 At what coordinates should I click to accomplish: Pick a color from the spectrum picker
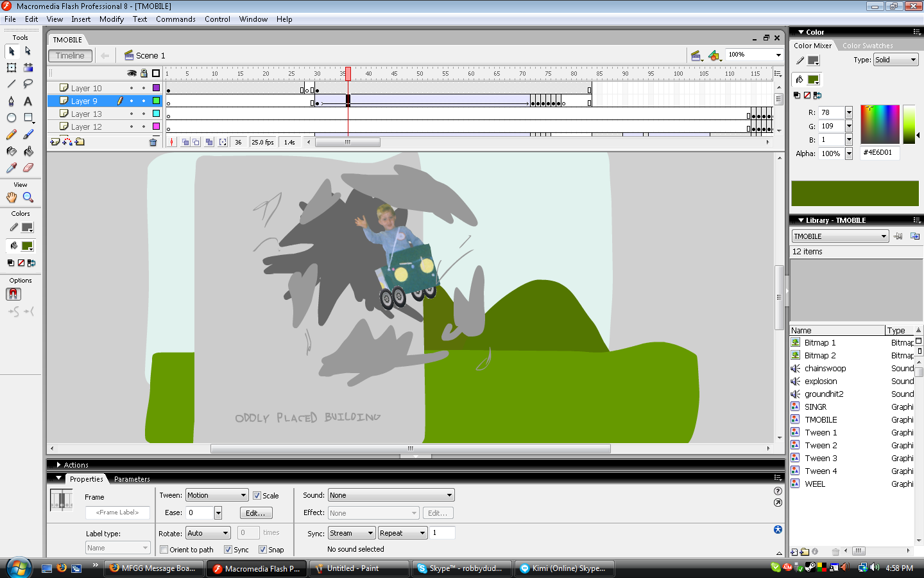(880, 124)
